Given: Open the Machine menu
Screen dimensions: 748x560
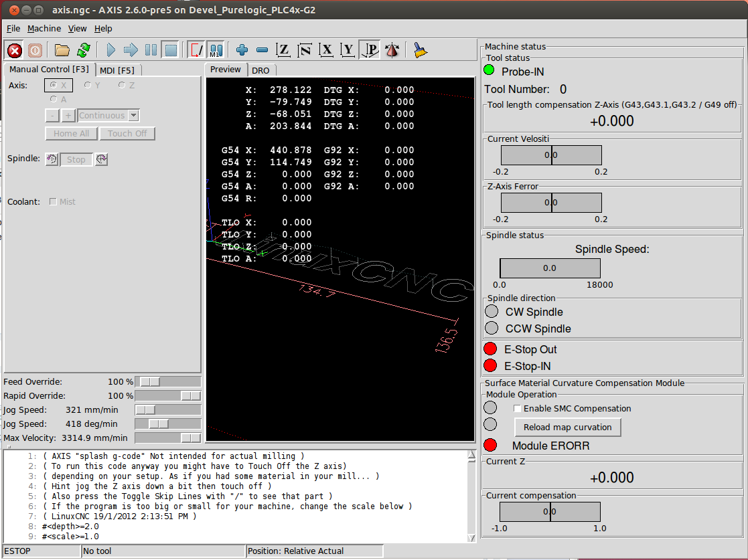Looking at the screenshot, I should 44,29.
